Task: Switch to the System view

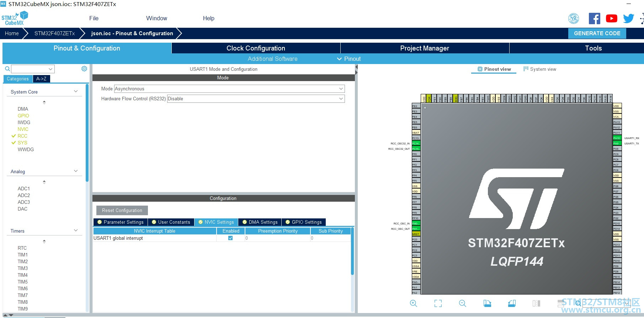Action: click(x=540, y=69)
